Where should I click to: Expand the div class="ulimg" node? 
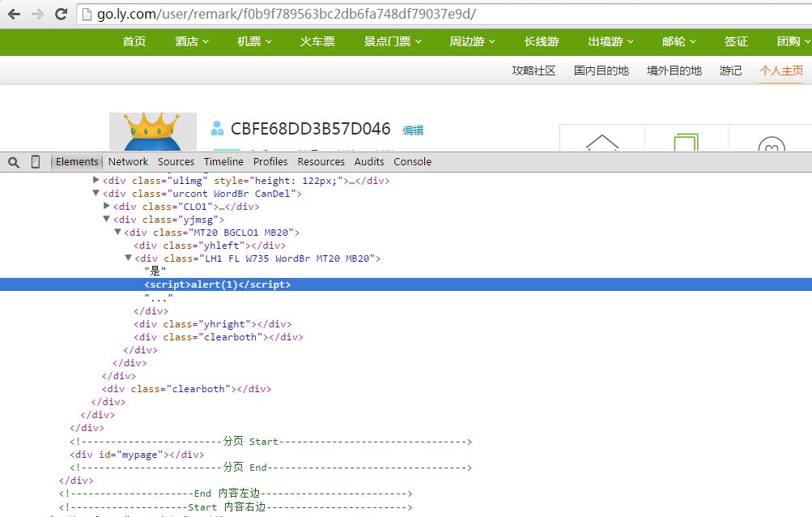[x=96, y=180]
